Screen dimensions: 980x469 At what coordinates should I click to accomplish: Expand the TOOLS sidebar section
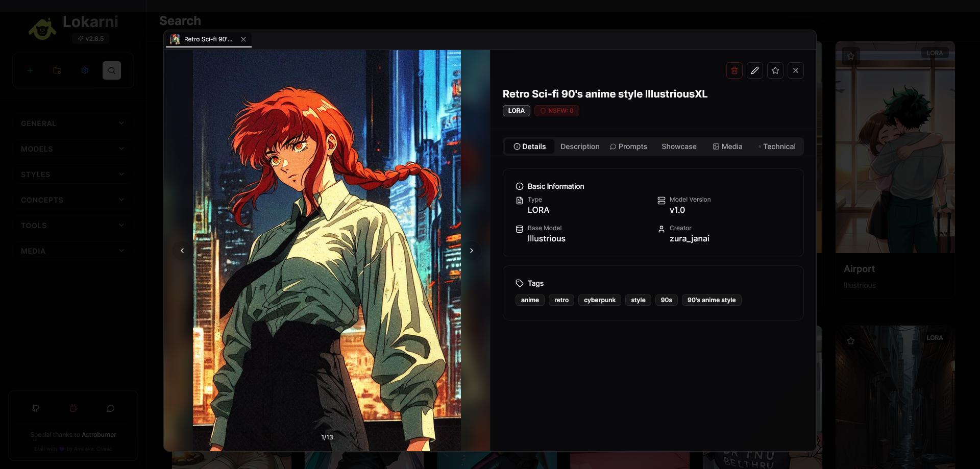(x=73, y=226)
